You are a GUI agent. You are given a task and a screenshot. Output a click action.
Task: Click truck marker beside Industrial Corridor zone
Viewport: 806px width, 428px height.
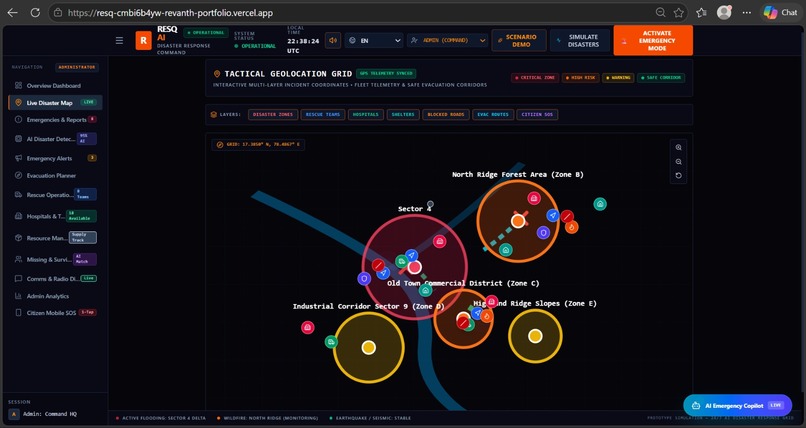331,342
